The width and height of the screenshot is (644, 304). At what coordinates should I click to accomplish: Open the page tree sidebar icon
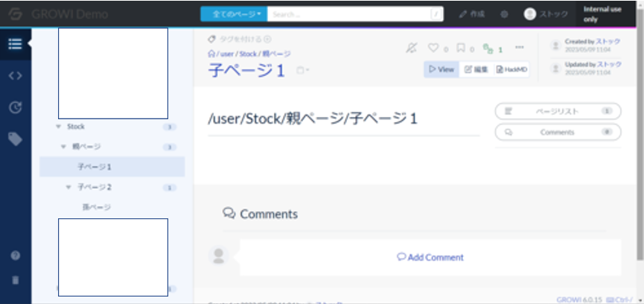click(15, 43)
